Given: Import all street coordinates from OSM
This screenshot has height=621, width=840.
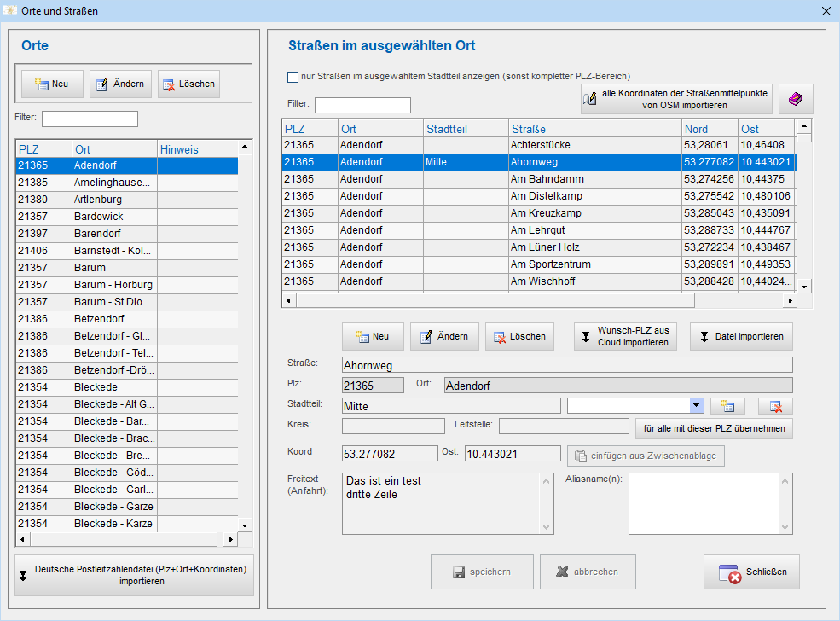Looking at the screenshot, I should click(x=675, y=100).
